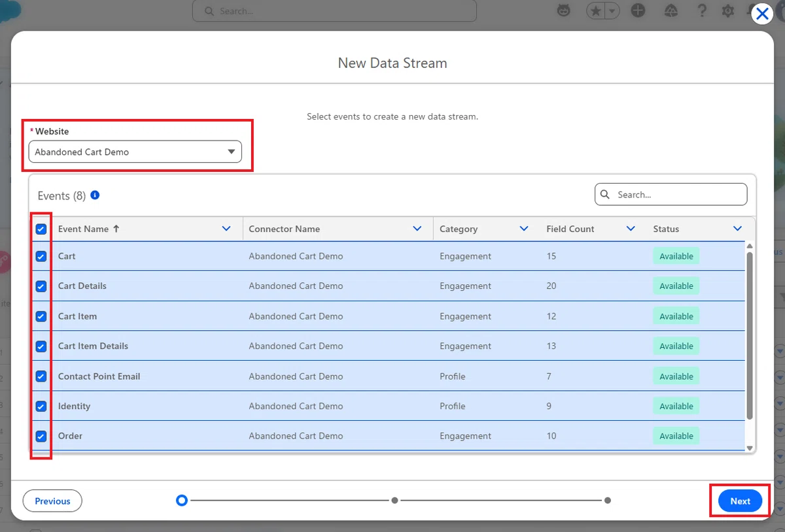The width and height of the screenshot is (785, 532).
Task: Click the Cart Details event name
Action: point(82,286)
